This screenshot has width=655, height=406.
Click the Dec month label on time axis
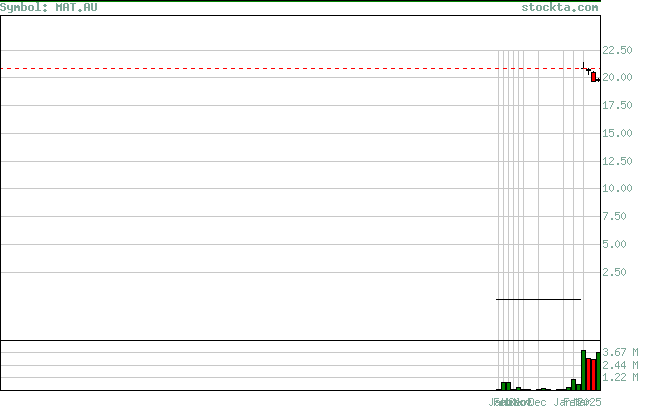click(x=538, y=402)
